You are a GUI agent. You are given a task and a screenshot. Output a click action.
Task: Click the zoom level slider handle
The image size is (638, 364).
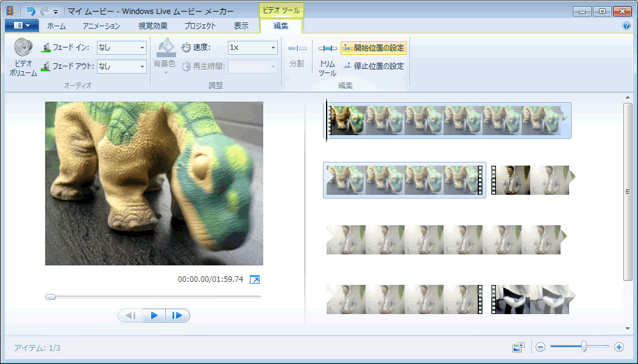[584, 346]
